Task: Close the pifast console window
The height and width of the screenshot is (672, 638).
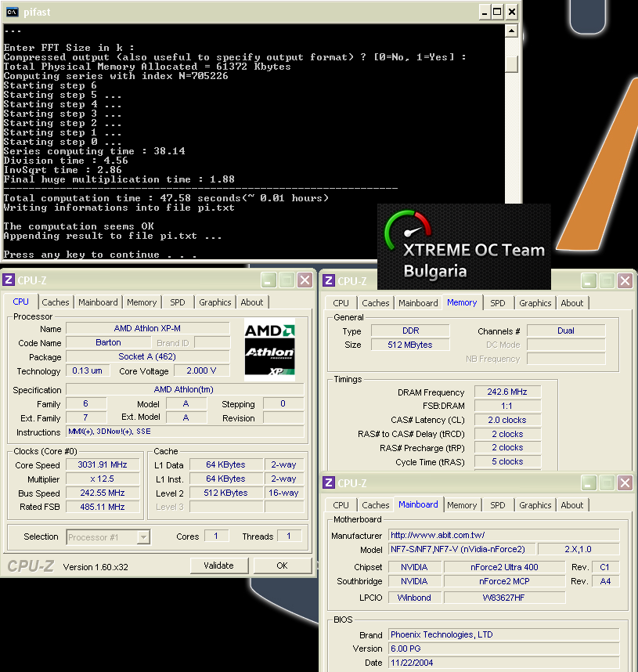Action: [x=512, y=12]
